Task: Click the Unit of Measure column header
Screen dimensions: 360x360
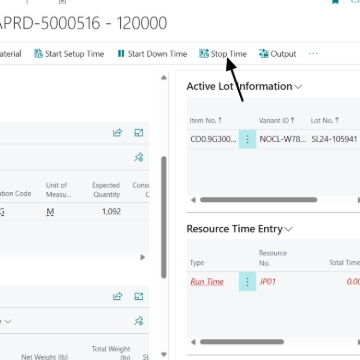Action: [x=58, y=190]
